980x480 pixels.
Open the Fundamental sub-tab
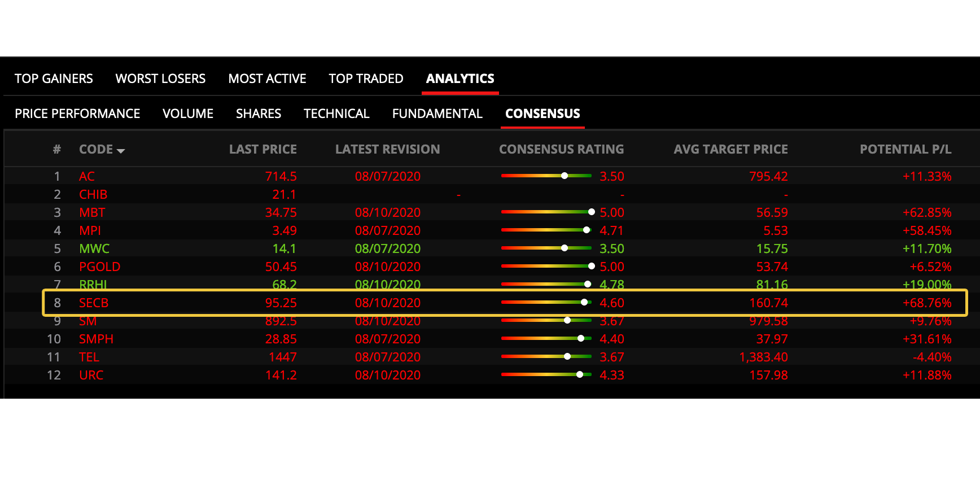(438, 114)
